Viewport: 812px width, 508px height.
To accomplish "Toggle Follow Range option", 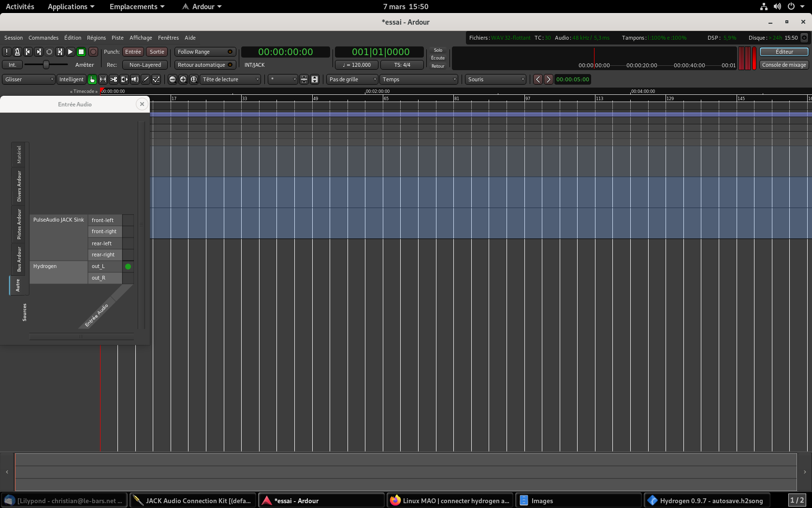I will 205,52.
